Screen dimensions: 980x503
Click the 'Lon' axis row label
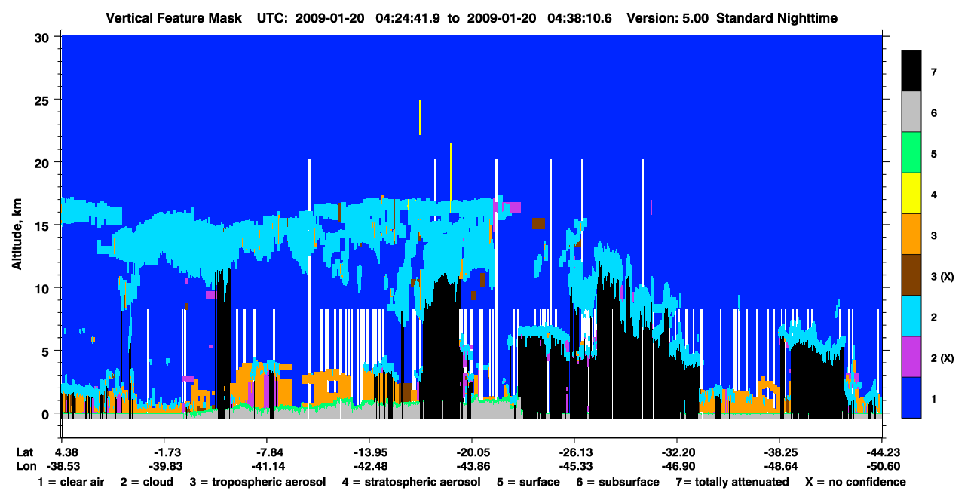[x=26, y=466]
